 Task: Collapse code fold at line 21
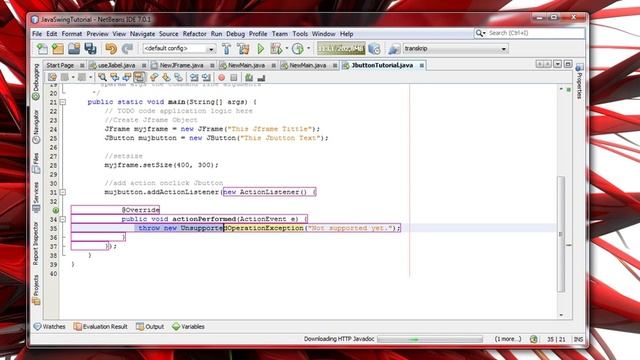pos(63,102)
